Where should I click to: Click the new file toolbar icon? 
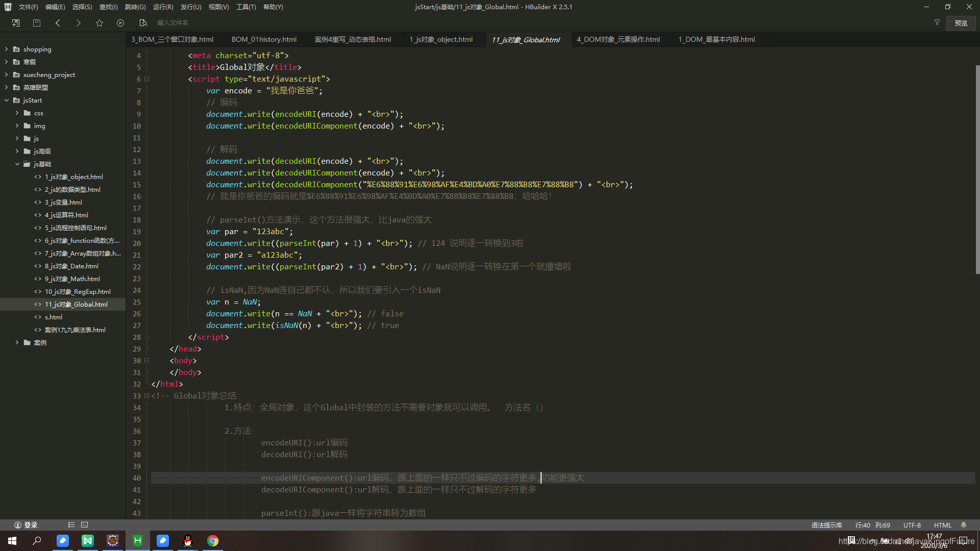16,23
